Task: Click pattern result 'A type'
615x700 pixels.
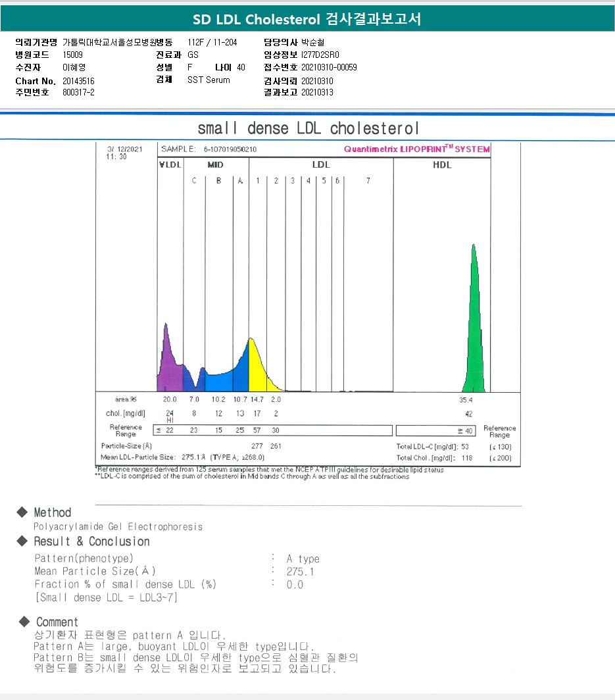Action: point(303,559)
